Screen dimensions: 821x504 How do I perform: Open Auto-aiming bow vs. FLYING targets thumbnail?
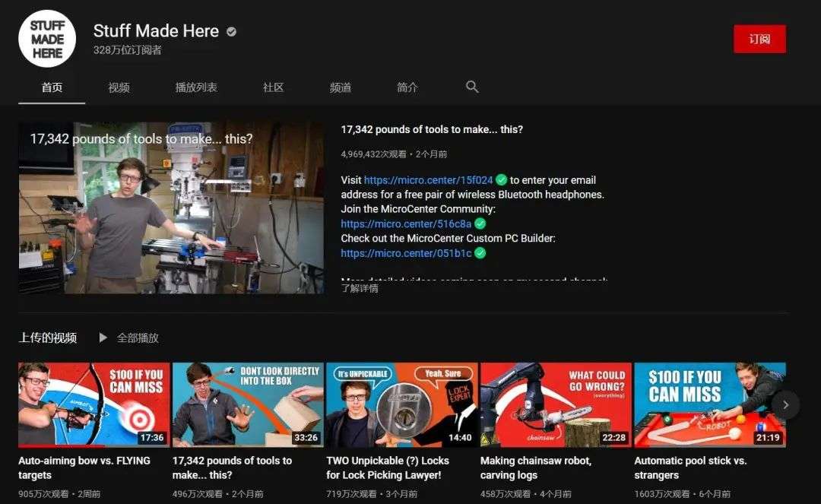(x=94, y=404)
